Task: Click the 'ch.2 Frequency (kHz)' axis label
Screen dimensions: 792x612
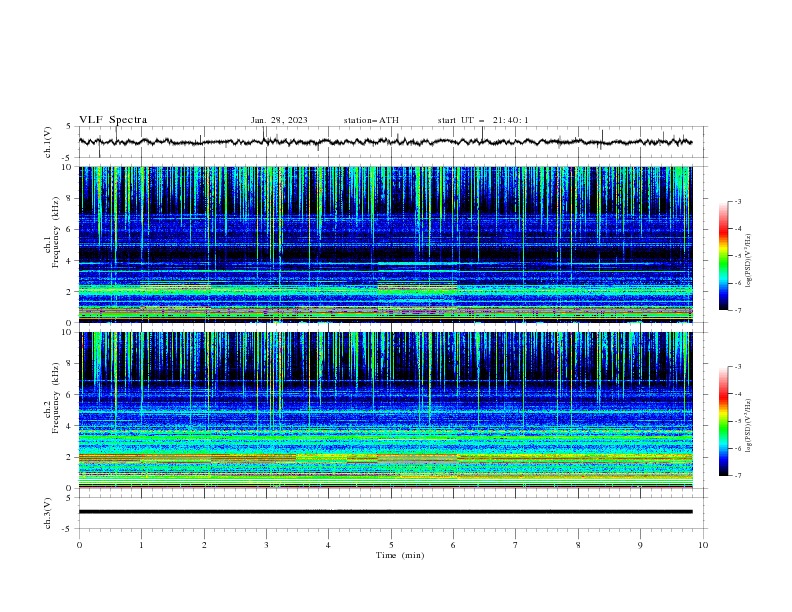Action: click(52, 397)
